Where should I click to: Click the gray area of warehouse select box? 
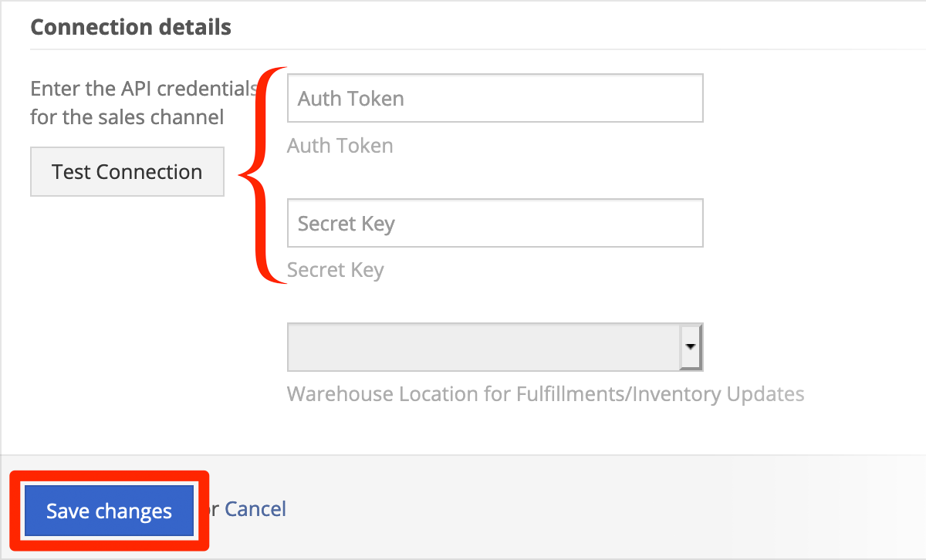pyautogui.click(x=484, y=347)
